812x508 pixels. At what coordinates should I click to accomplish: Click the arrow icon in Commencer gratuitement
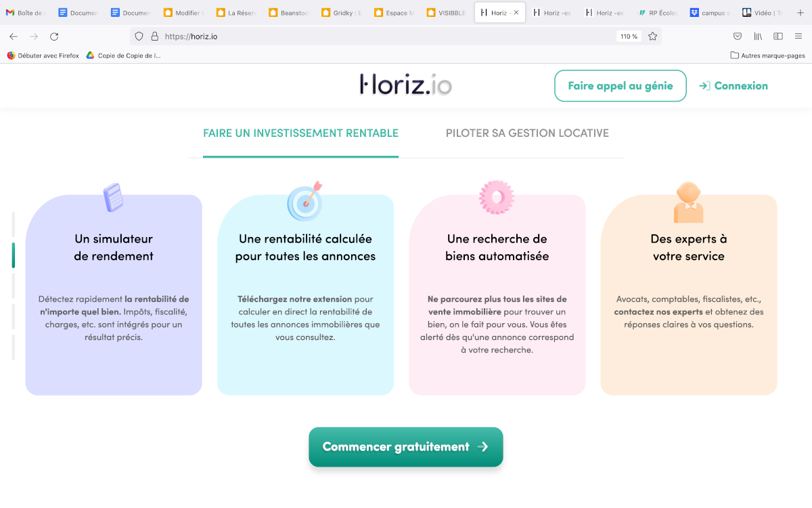(x=482, y=447)
